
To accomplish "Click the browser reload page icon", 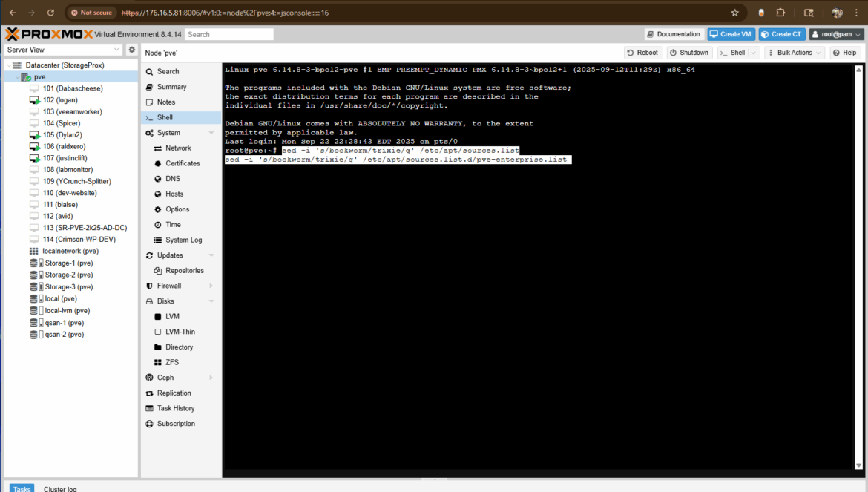I will click(50, 13).
